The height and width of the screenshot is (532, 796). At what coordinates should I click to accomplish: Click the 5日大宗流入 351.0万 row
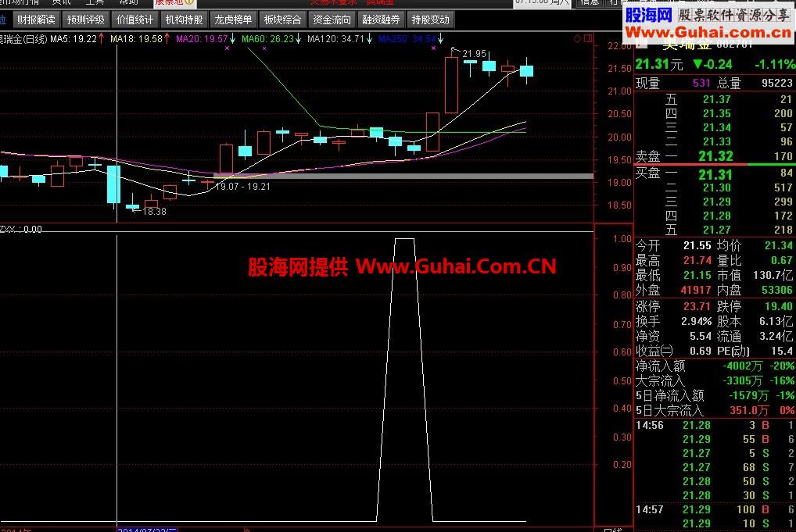pyautogui.click(x=715, y=410)
